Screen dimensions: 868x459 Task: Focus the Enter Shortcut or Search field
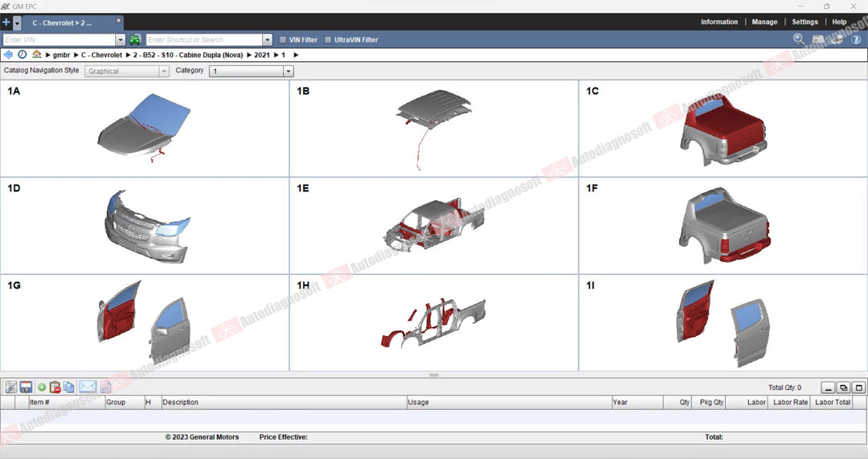coord(204,40)
